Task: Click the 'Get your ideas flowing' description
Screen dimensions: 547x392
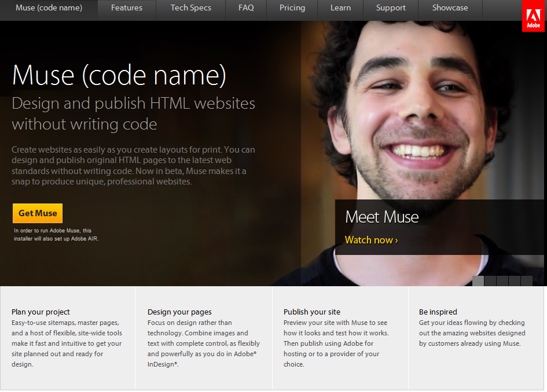Action: [472, 333]
